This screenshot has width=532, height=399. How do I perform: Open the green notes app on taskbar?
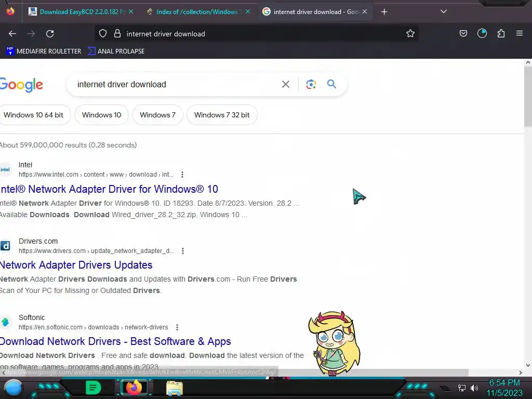(93, 388)
